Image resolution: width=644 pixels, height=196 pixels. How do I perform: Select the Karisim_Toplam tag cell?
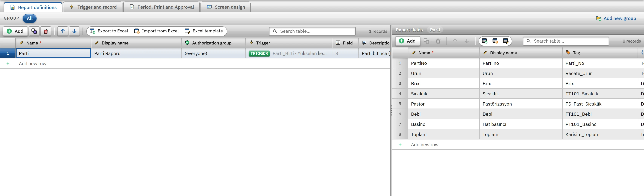[600, 135]
